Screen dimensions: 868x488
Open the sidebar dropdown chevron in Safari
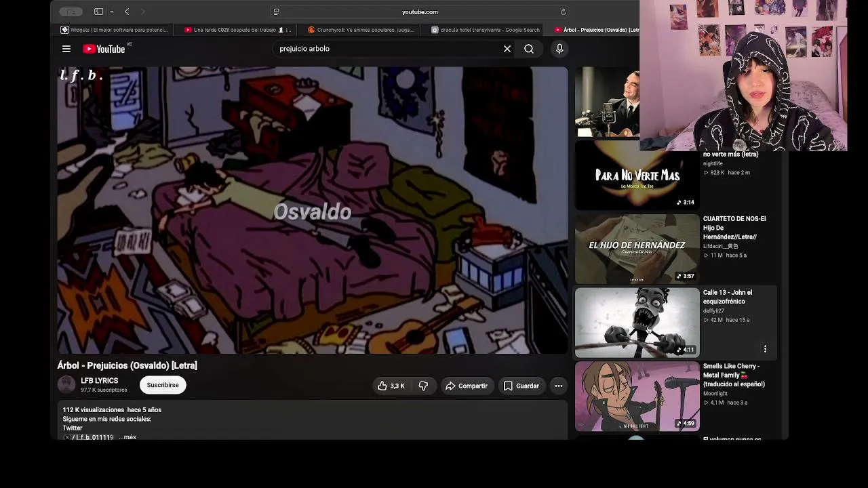(111, 12)
